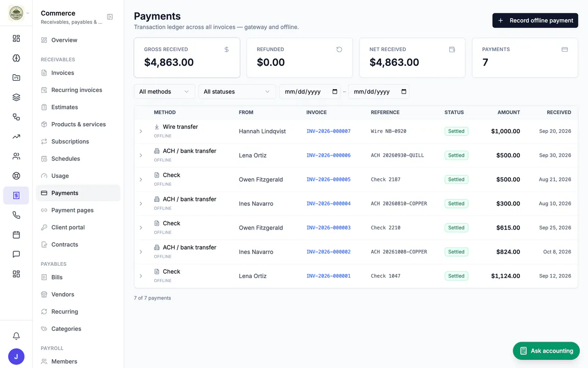Click the card icon on Payments count card

tap(565, 50)
